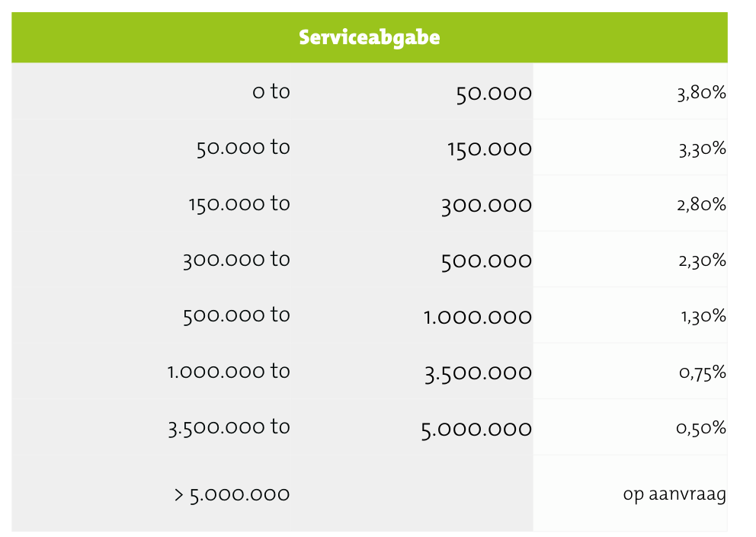Select the 0,75% percentage cell
Screen dimensions: 756x537
(701, 372)
